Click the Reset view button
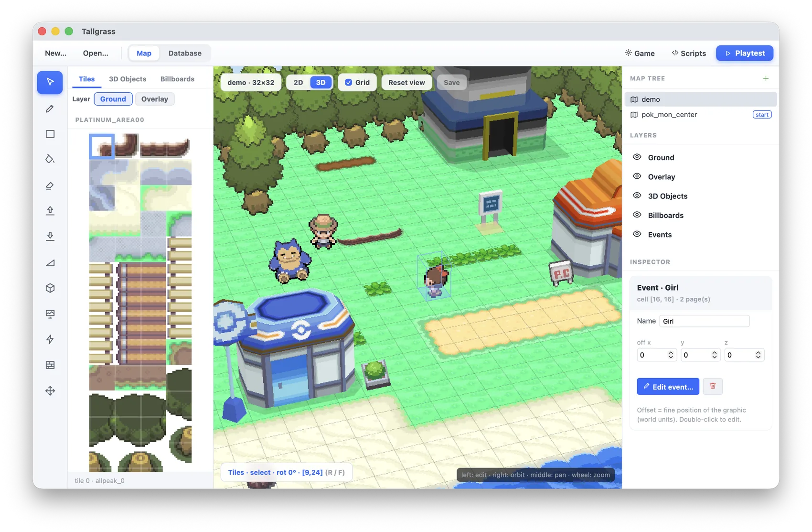Screen dimensions: 812x532 pos(406,82)
